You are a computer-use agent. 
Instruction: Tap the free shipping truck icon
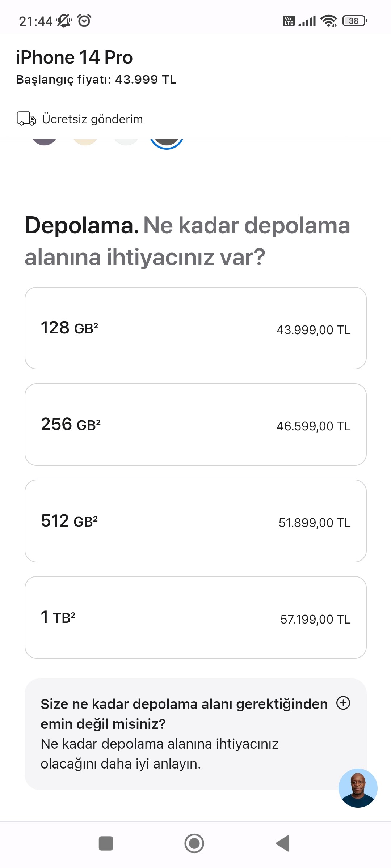(x=26, y=119)
